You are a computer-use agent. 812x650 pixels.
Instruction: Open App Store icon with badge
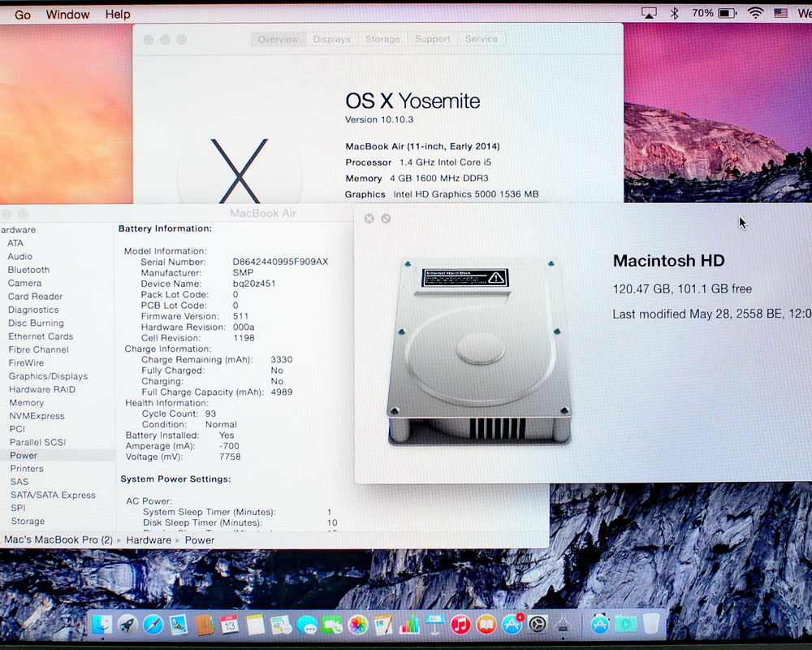(512, 624)
